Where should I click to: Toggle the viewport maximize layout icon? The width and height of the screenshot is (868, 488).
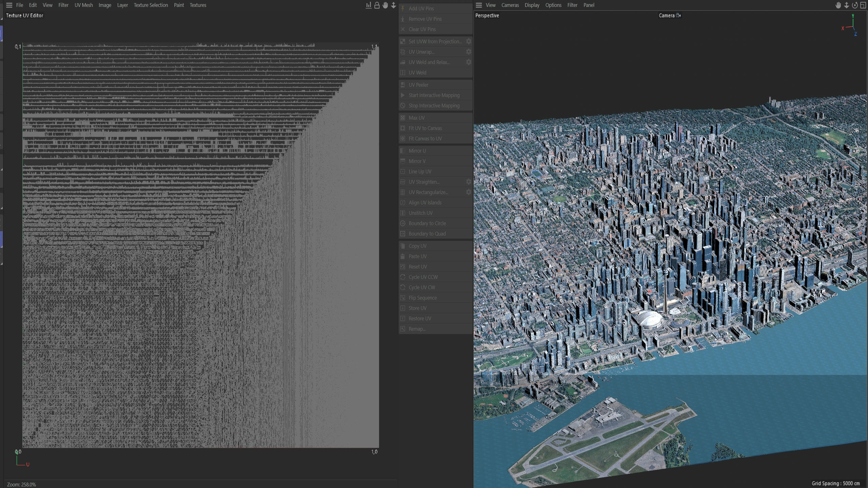click(x=863, y=5)
